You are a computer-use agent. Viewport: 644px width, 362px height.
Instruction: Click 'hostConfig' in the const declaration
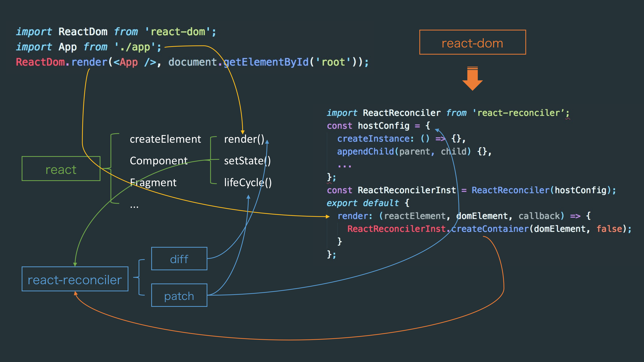click(x=384, y=126)
